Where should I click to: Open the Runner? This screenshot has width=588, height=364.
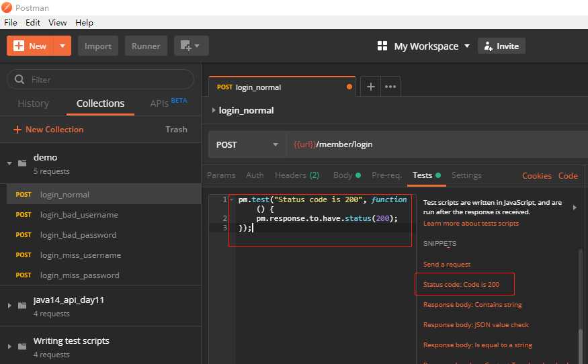coord(146,46)
